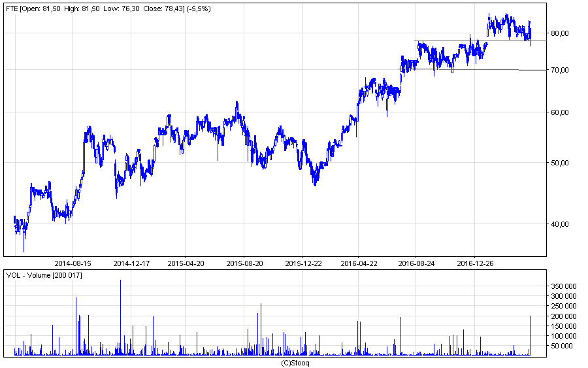Click the 200 000 volume axis label
The width and height of the screenshot is (588, 368).
563,316
